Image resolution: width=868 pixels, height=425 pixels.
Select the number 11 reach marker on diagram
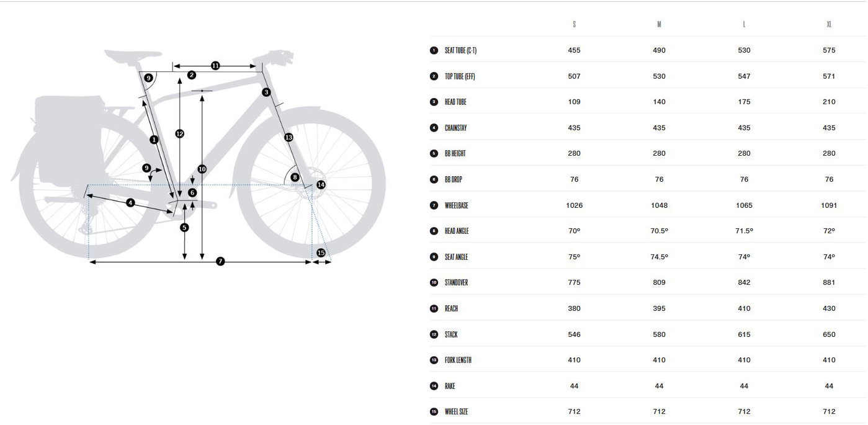click(x=215, y=65)
